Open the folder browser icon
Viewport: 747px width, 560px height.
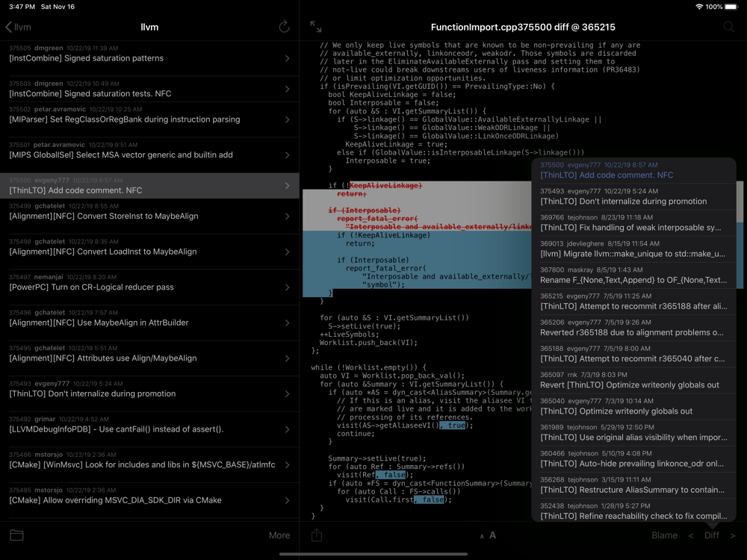point(16,535)
